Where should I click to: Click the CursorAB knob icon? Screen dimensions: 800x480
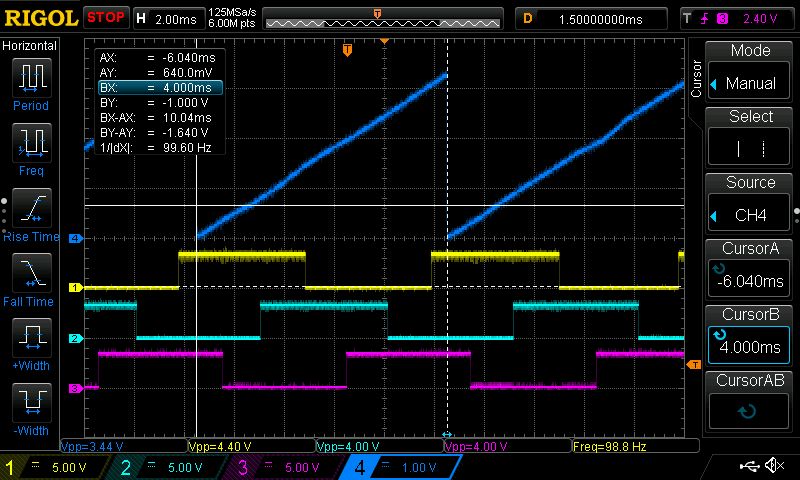[747, 411]
